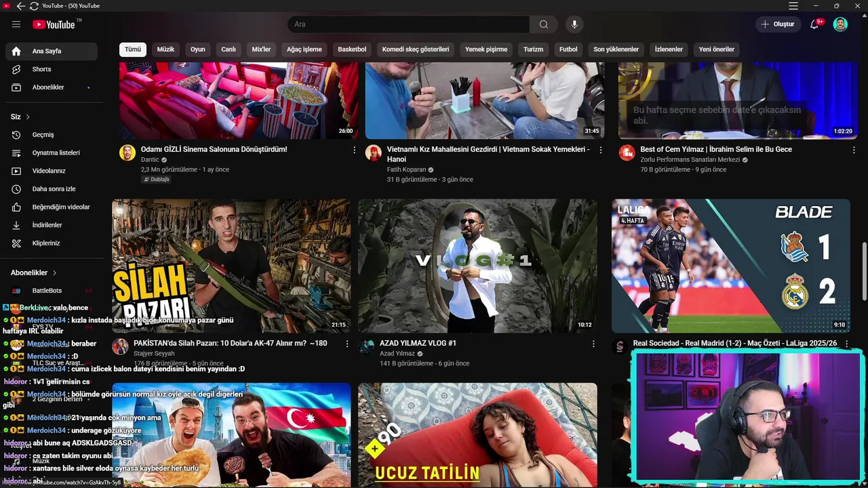Open Odamı GİZLİ Sinema Salonuna video title
868x488 pixels.
point(214,150)
